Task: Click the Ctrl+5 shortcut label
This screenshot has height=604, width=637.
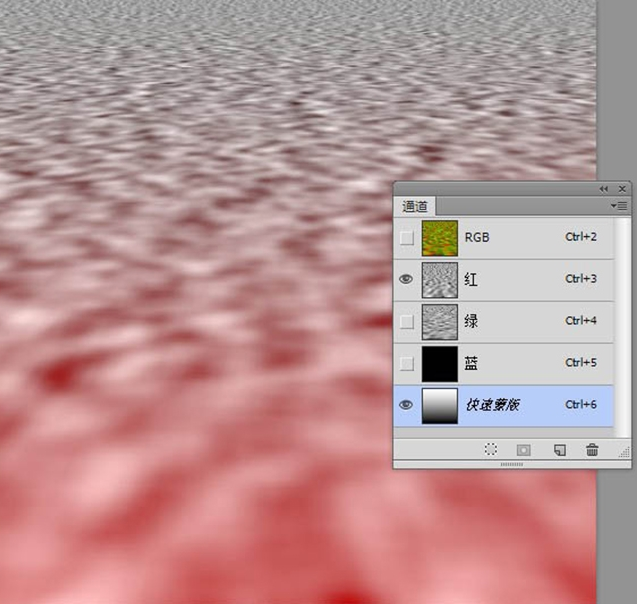Action: (x=581, y=362)
